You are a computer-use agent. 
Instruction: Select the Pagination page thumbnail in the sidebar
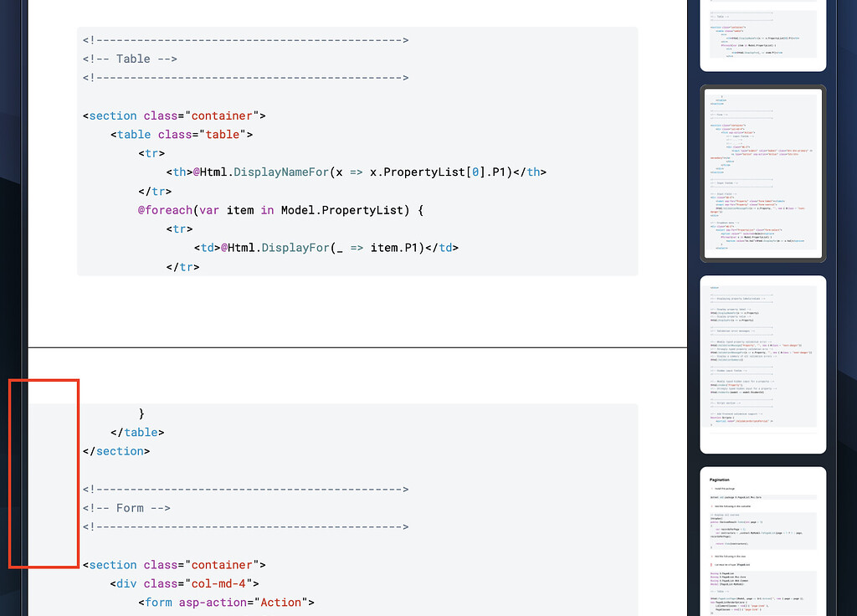point(762,540)
